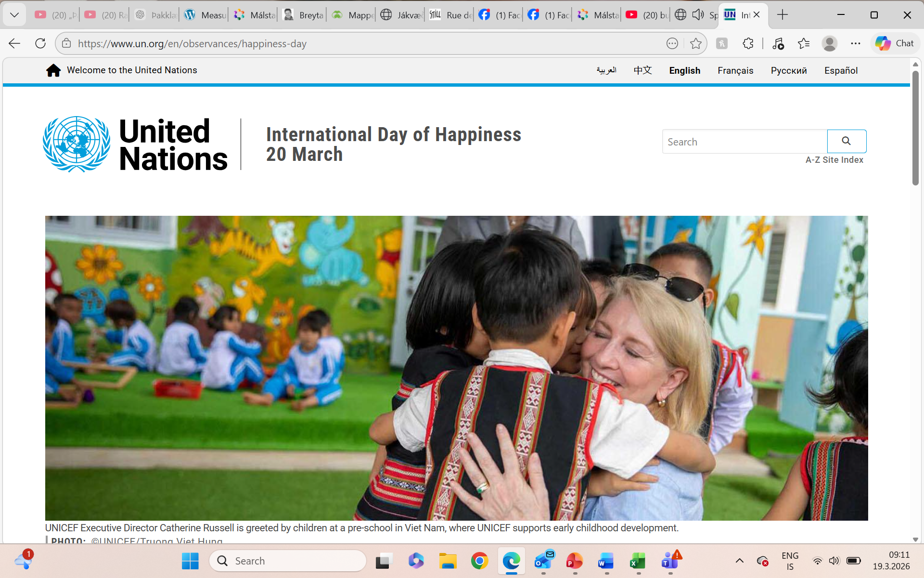Switch to the Français language
This screenshot has width=924, height=578.
coord(735,71)
